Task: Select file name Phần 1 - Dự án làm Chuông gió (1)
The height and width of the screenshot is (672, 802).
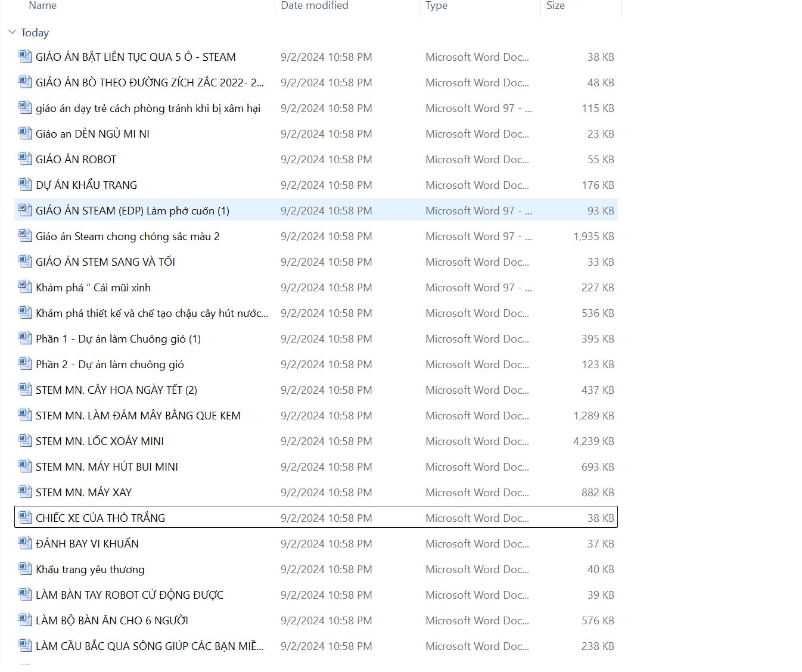Action: (x=118, y=339)
